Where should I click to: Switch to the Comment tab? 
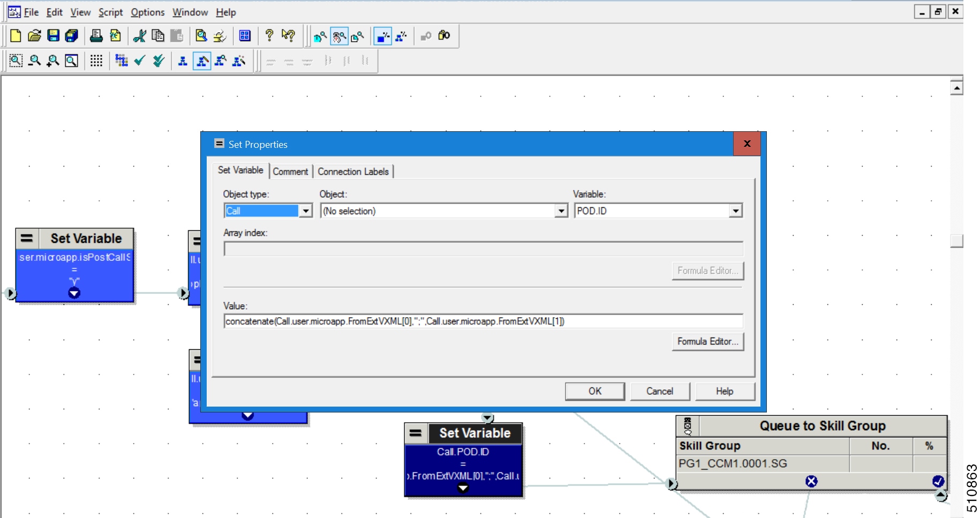[x=290, y=171]
